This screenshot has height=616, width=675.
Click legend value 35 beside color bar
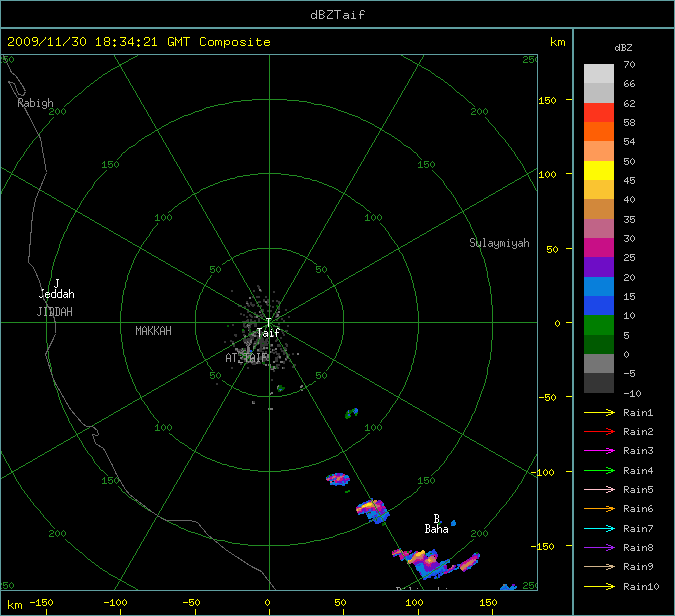[x=629, y=220]
